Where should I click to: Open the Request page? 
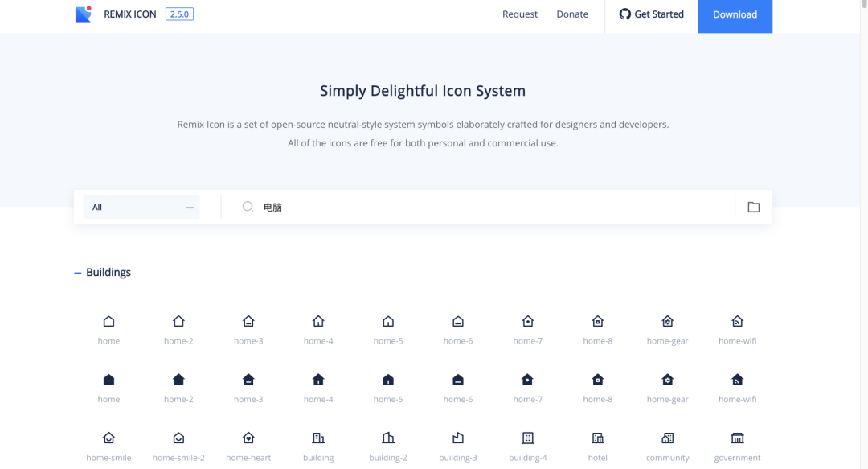click(520, 14)
